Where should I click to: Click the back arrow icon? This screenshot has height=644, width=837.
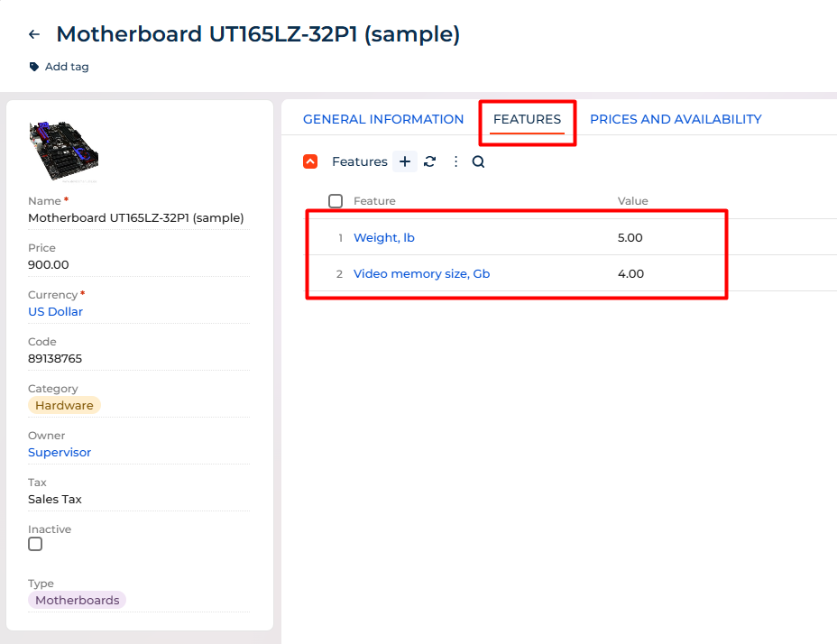pyautogui.click(x=34, y=34)
